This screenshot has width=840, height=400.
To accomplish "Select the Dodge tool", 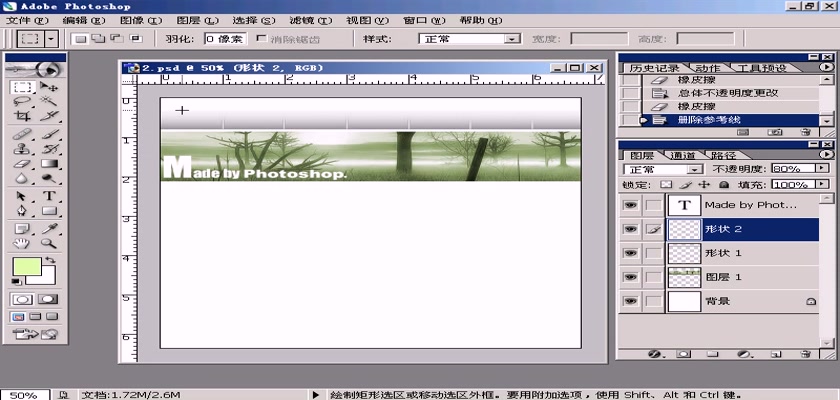I will coord(49,178).
